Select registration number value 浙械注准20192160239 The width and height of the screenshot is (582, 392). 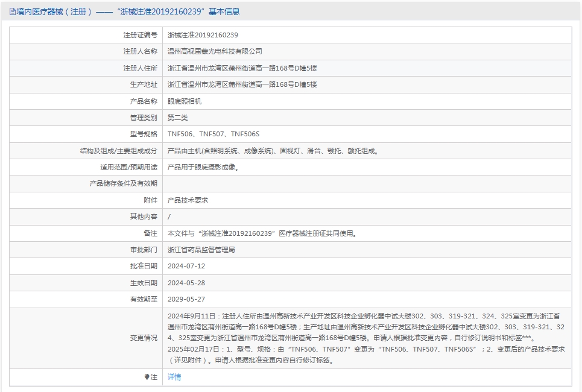click(203, 35)
